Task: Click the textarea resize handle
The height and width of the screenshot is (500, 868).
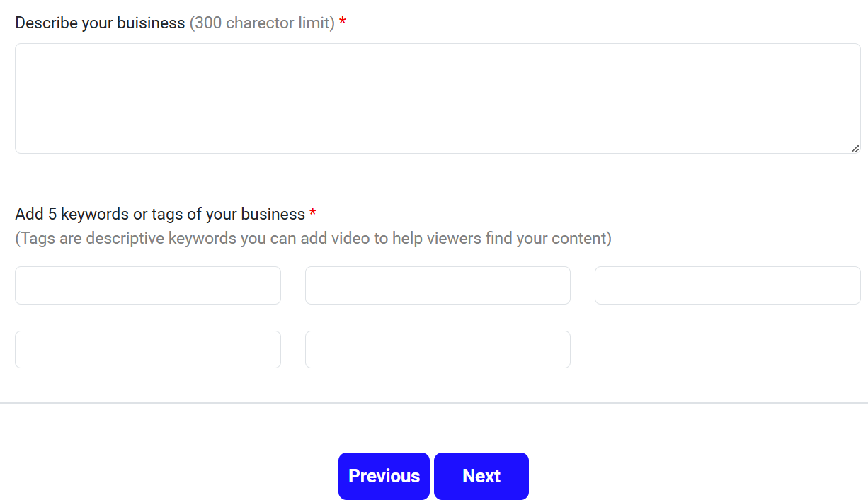Action: click(x=855, y=148)
